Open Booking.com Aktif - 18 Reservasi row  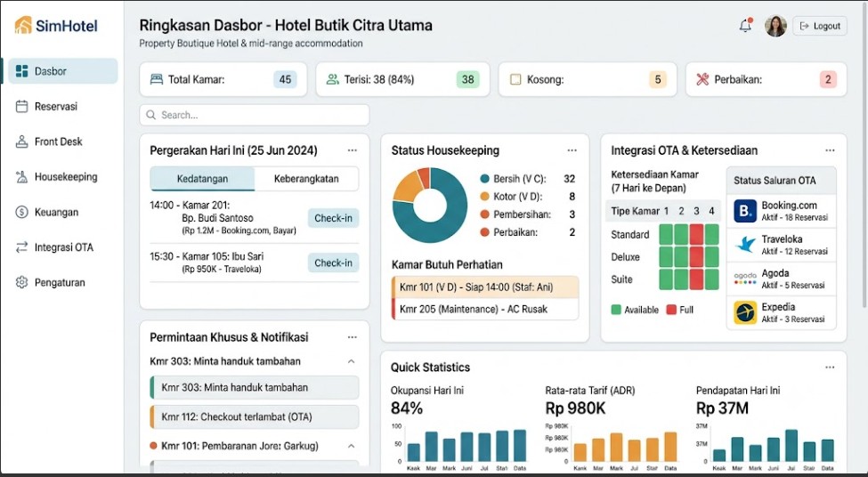(x=781, y=212)
